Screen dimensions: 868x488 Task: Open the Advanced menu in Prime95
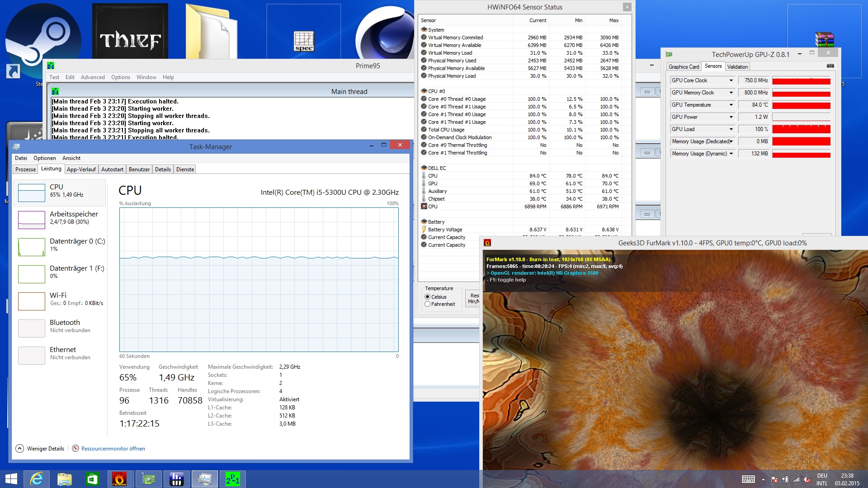(x=93, y=77)
